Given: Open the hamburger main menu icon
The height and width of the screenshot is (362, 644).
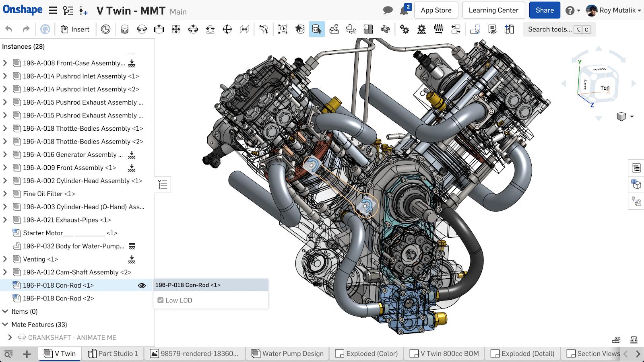Looking at the screenshot, I should tap(53, 10).
